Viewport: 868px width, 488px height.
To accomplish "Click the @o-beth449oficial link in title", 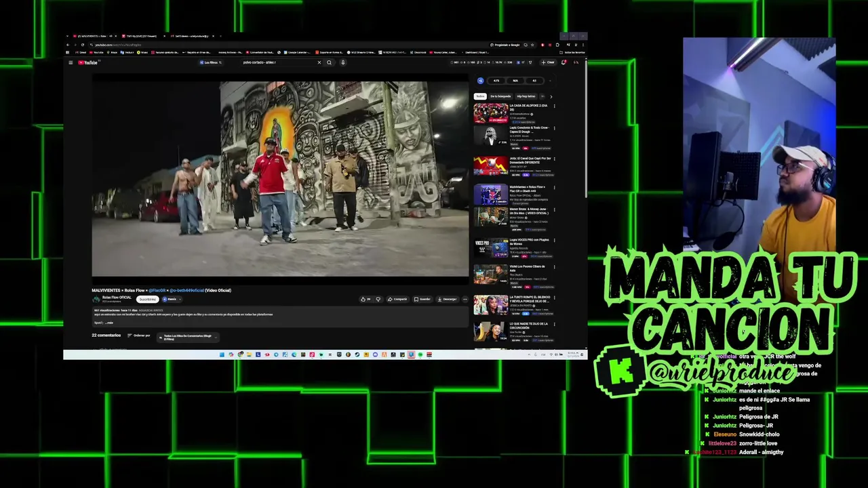I will pyautogui.click(x=186, y=290).
